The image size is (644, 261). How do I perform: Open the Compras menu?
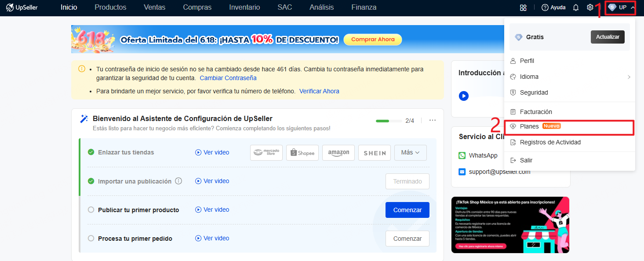coord(197,7)
